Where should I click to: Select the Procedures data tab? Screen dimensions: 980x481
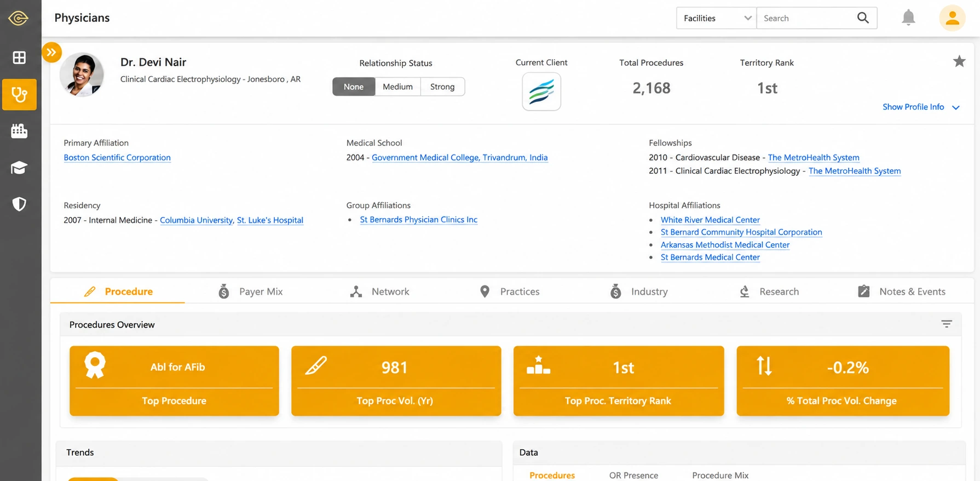(552, 475)
